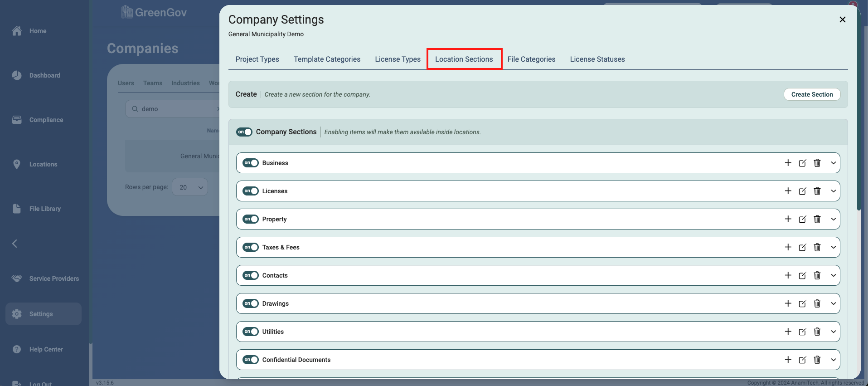Disable the Business section toggle
868x386 pixels.
[x=250, y=163]
